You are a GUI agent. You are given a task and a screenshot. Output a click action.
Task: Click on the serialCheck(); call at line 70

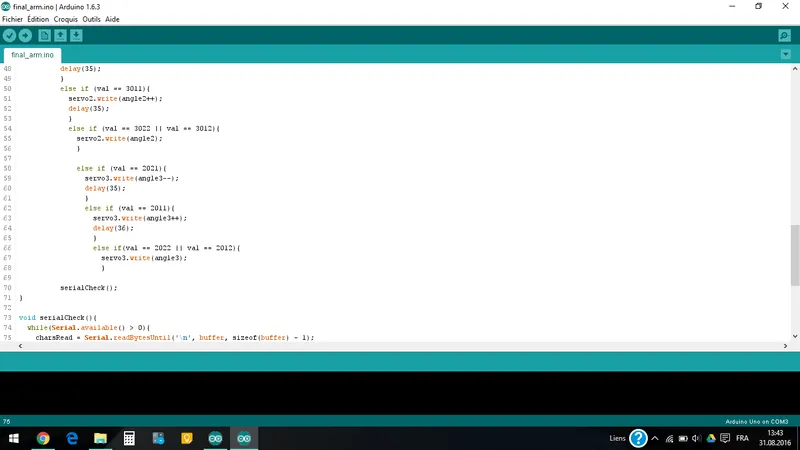click(89, 288)
